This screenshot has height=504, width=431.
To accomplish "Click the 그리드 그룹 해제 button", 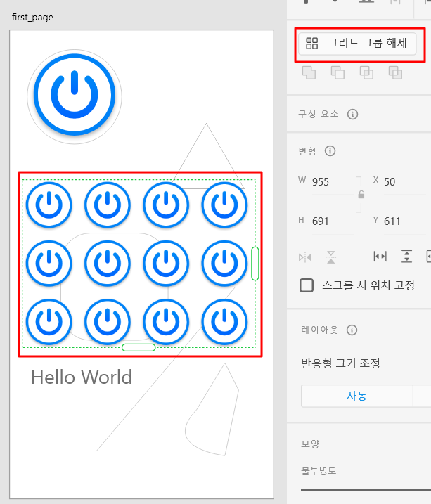I will coord(357,44).
